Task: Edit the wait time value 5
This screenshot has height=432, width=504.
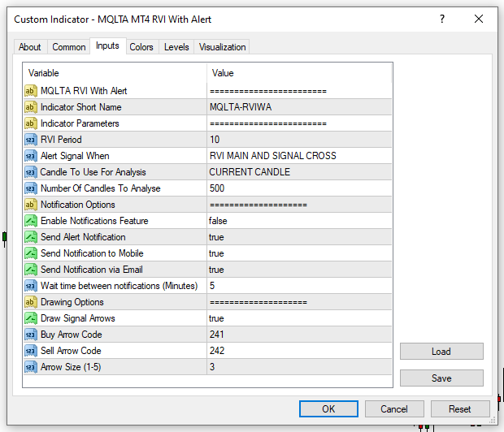Action: (299, 286)
